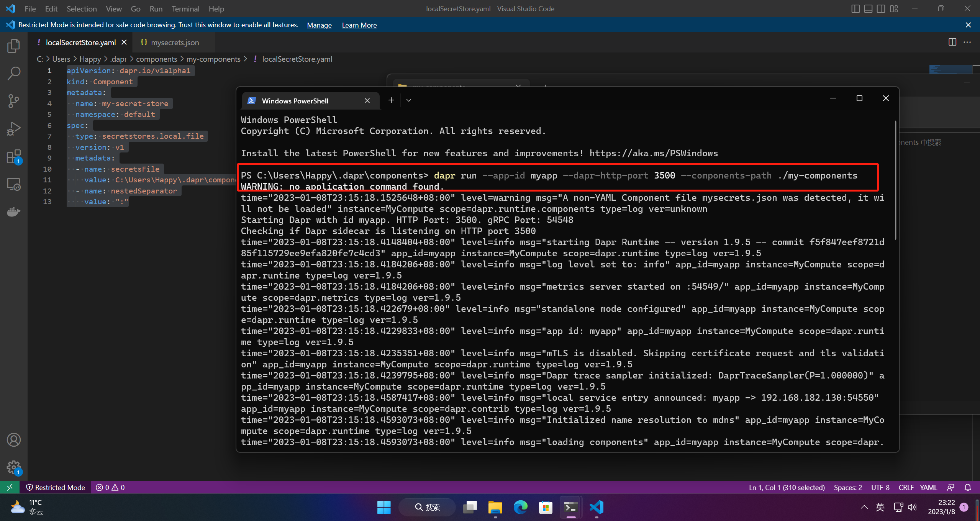Open the Extensions view

tap(14, 157)
